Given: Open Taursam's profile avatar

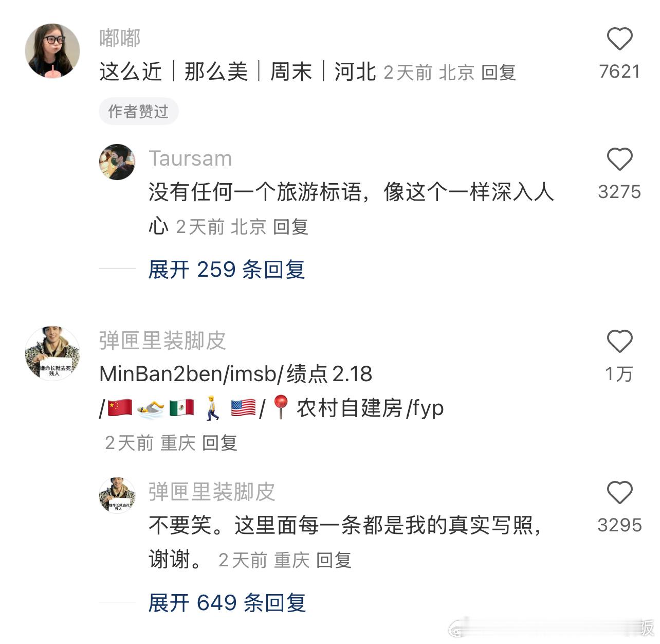Looking at the screenshot, I should pyautogui.click(x=117, y=162).
